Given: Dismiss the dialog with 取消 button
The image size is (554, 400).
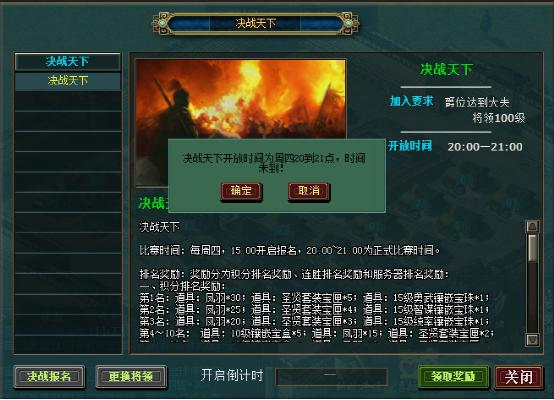Looking at the screenshot, I should (x=309, y=192).
